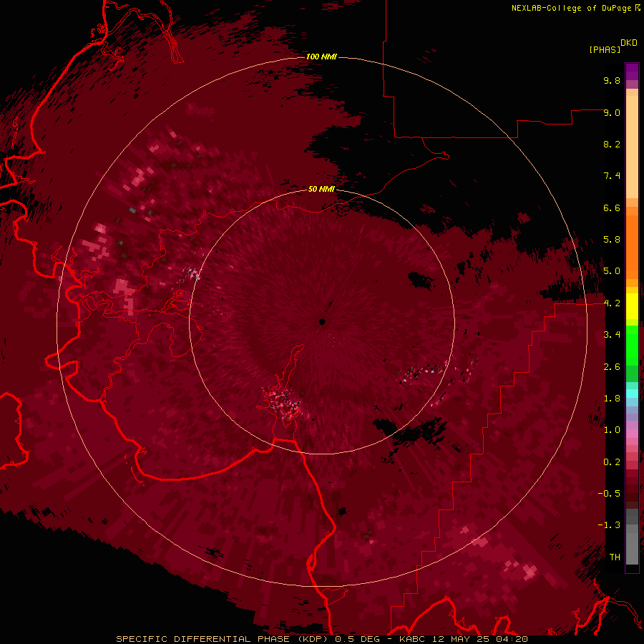Click the 6.6 value on color scale
The width and height of the screenshot is (644, 644).
pyautogui.click(x=612, y=208)
